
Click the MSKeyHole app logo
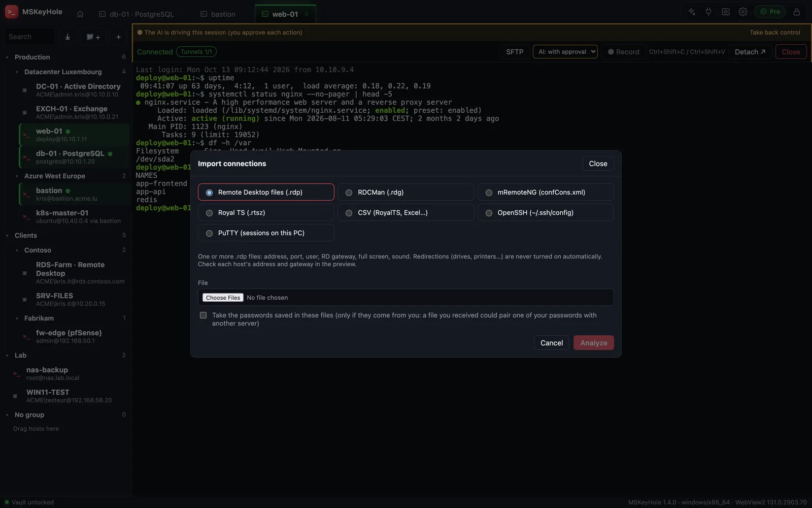[12, 12]
